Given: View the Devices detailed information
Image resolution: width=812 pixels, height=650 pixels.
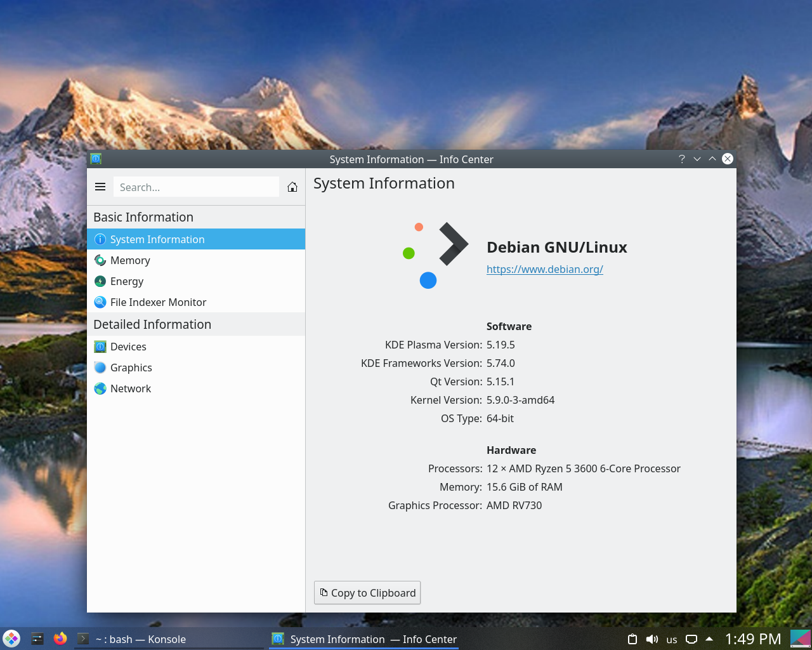Looking at the screenshot, I should coord(128,347).
